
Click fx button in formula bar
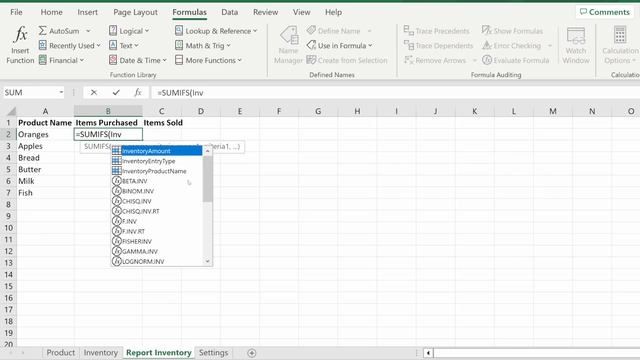[x=138, y=93]
